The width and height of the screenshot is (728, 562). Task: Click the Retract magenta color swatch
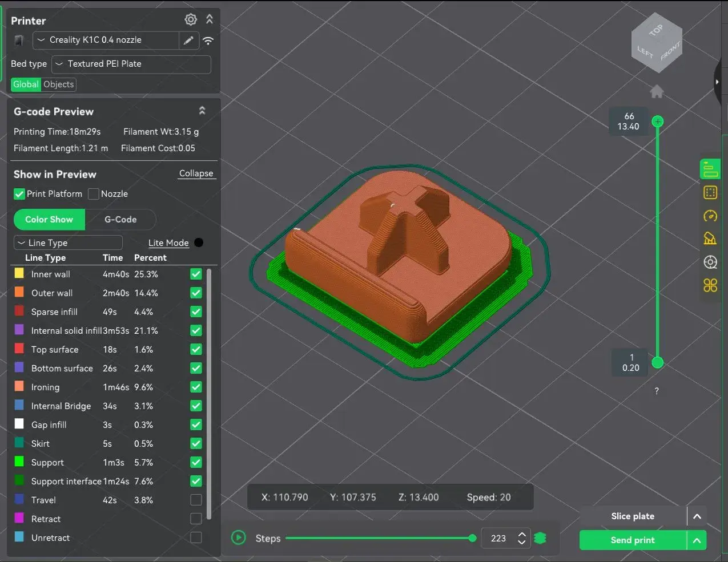tap(19, 519)
